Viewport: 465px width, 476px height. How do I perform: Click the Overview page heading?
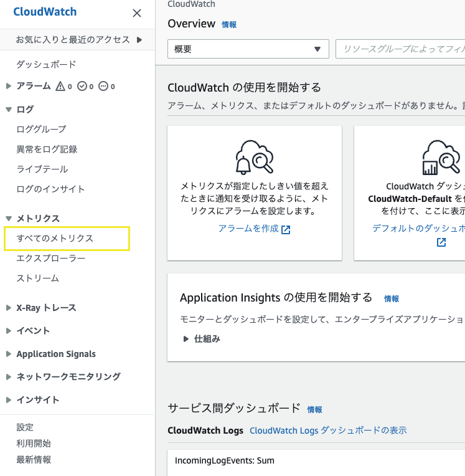[191, 24]
